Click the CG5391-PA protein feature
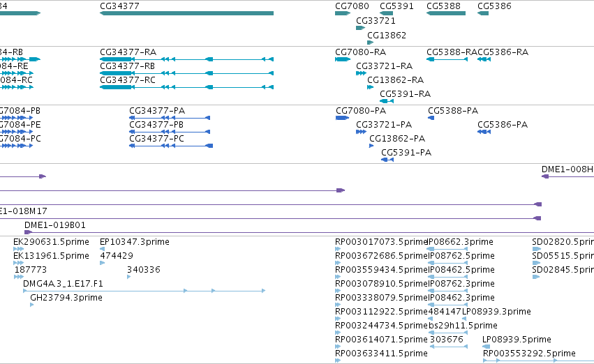 [387, 160]
